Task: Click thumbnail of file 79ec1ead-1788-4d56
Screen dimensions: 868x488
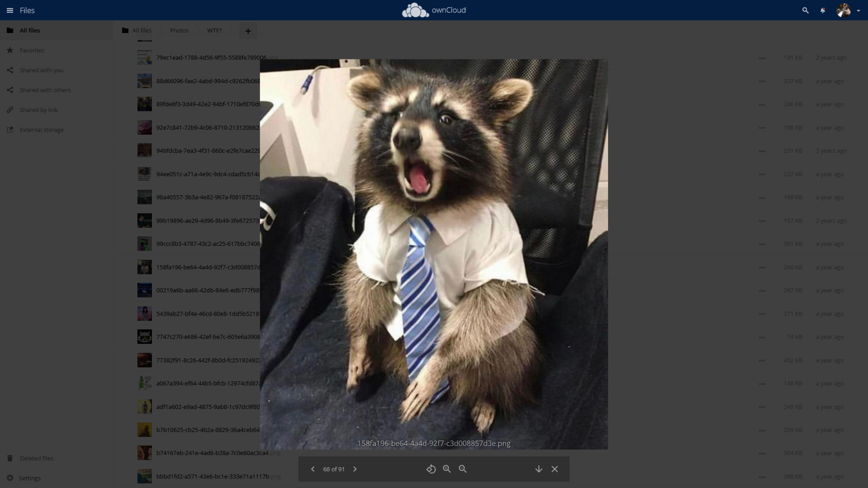Action: (x=145, y=57)
